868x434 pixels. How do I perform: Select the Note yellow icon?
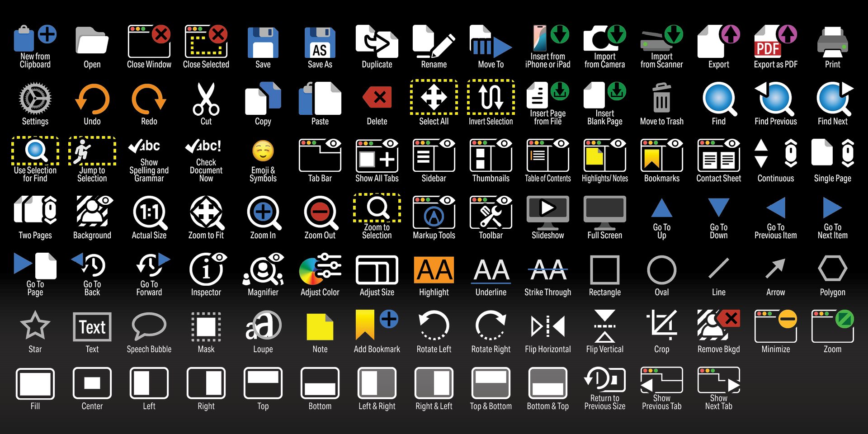(320, 327)
